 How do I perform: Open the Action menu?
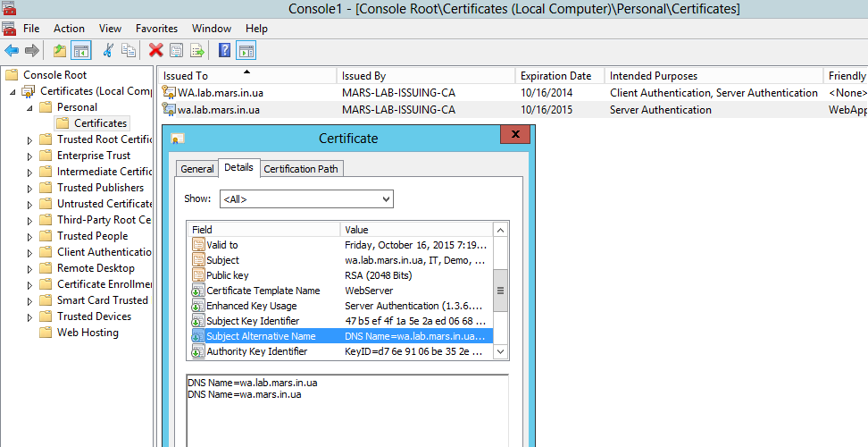tap(69, 29)
